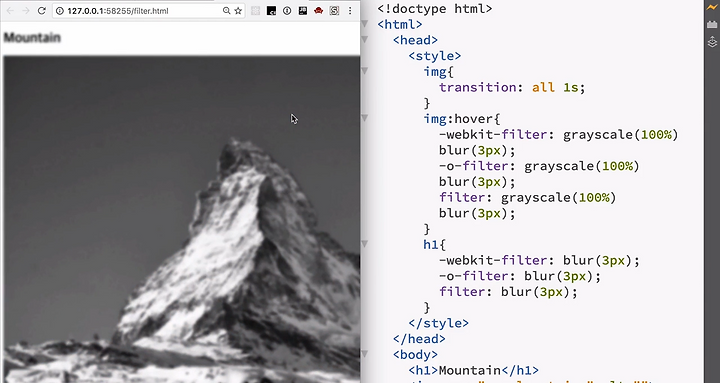
Task: Click the boxed S extension icon
Action: pyautogui.click(x=334, y=11)
